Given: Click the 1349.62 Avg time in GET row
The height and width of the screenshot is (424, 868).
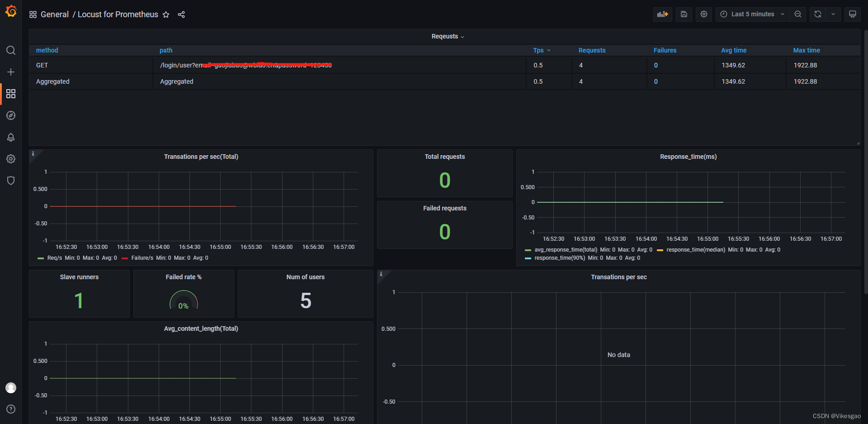Looking at the screenshot, I should pyautogui.click(x=750, y=65).
